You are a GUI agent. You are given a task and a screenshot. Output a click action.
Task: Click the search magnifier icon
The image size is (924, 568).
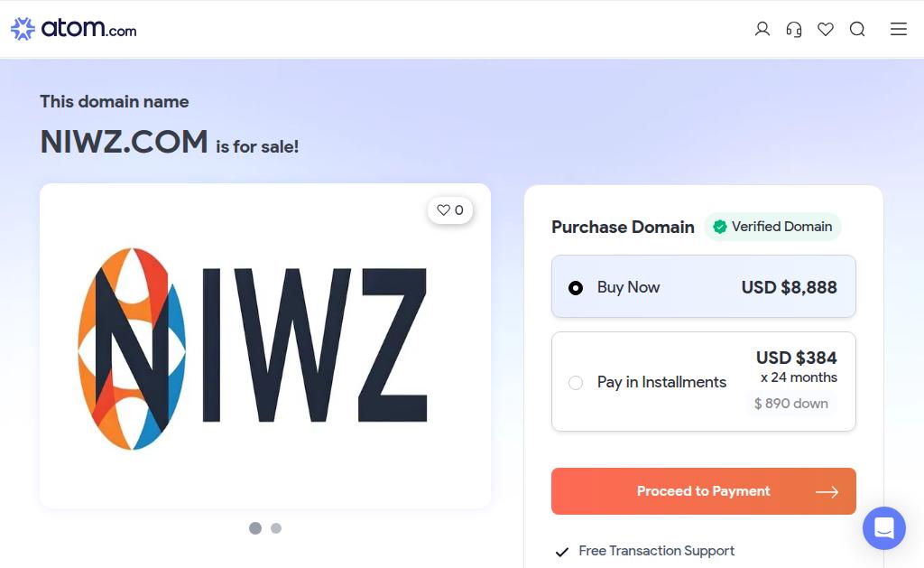857,29
